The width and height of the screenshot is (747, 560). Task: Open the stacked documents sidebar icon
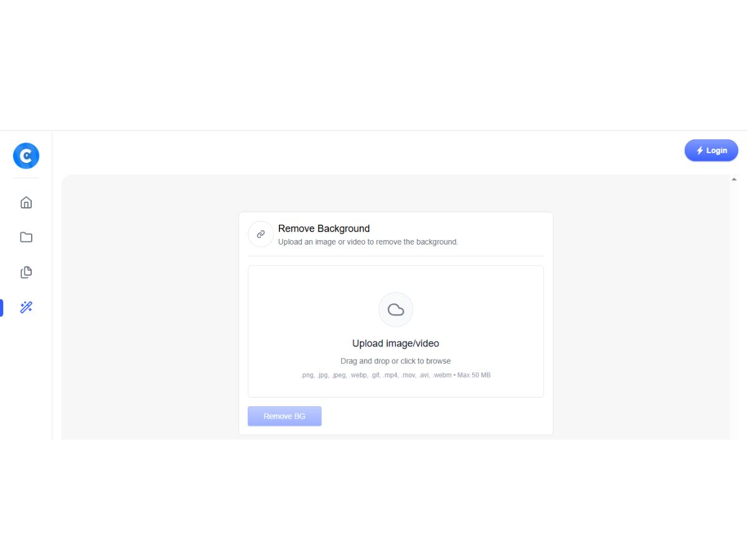[x=26, y=272]
